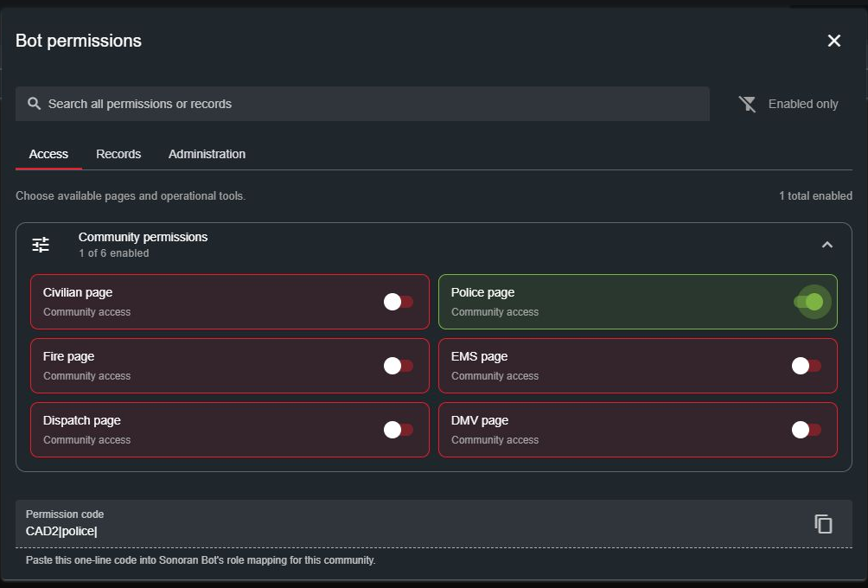Screen dimensions: 868x588
Task: Switch on the EMS page toggle
Action: 807,366
